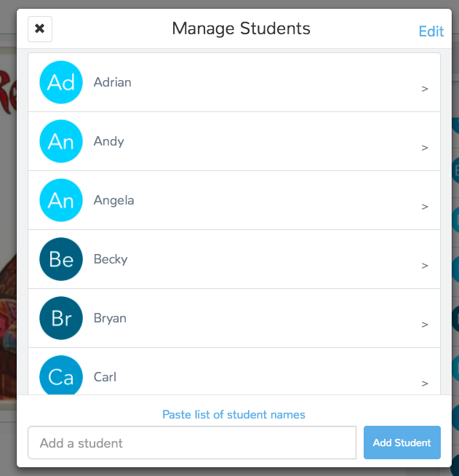Click Andy's An avatar icon
The image size is (459, 476).
click(61, 141)
